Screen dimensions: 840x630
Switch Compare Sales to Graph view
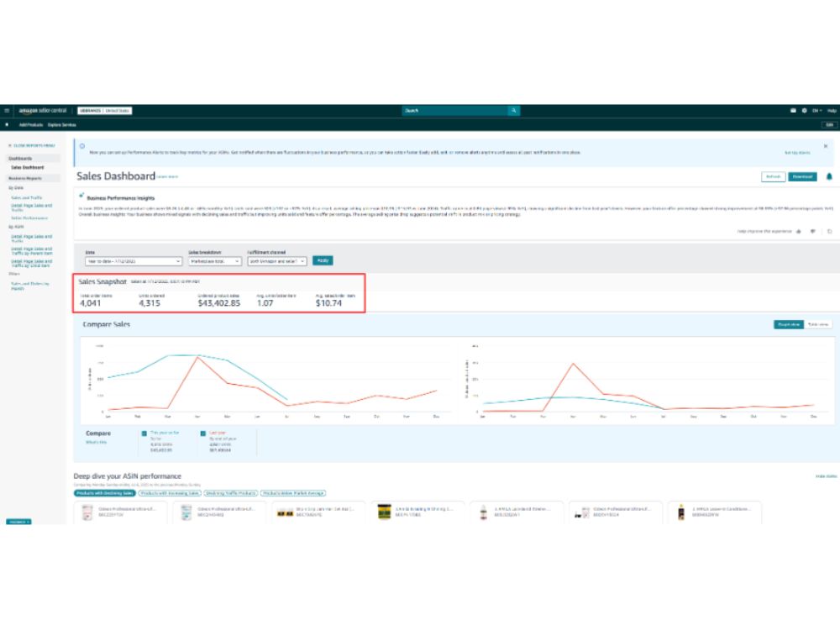pos(789,324)
